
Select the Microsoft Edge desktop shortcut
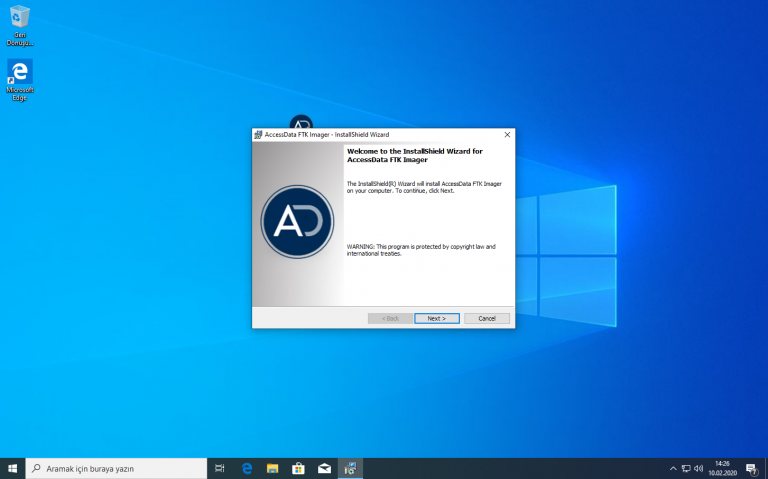point(20,80)
